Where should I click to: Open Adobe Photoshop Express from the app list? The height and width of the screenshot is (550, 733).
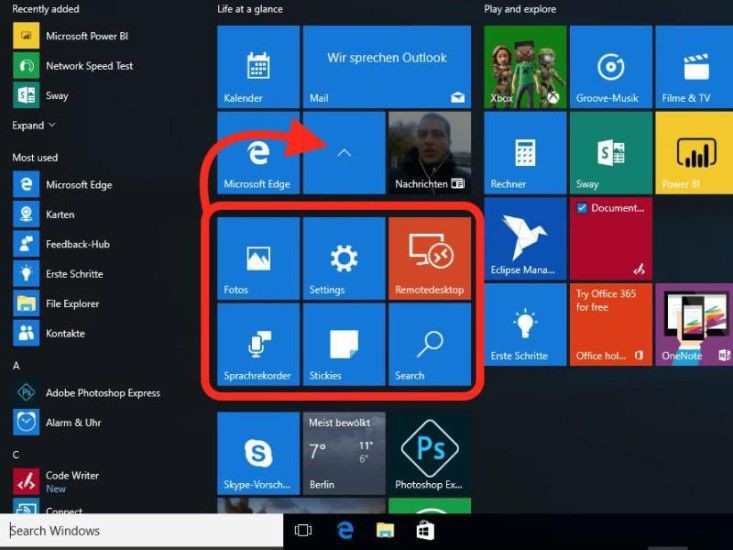click(x=87, y=393)
